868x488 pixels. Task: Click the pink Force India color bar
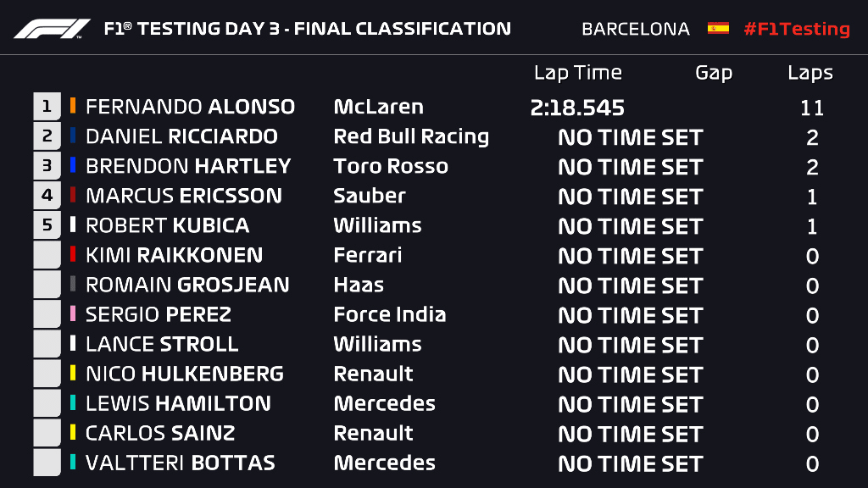(x=73, y=314)
